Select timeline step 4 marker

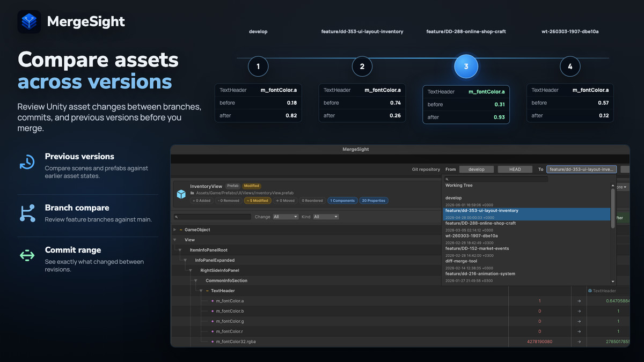[x=570, y=67]
